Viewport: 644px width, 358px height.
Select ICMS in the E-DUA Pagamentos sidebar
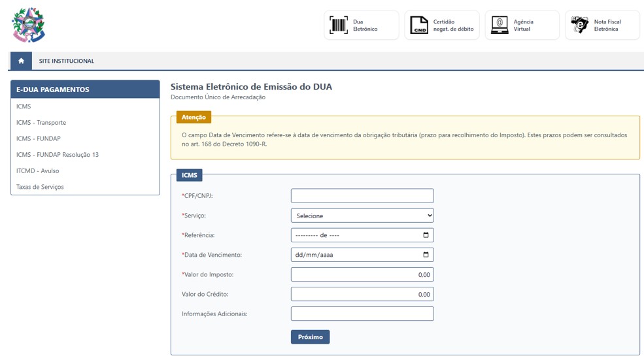point(24,106)
